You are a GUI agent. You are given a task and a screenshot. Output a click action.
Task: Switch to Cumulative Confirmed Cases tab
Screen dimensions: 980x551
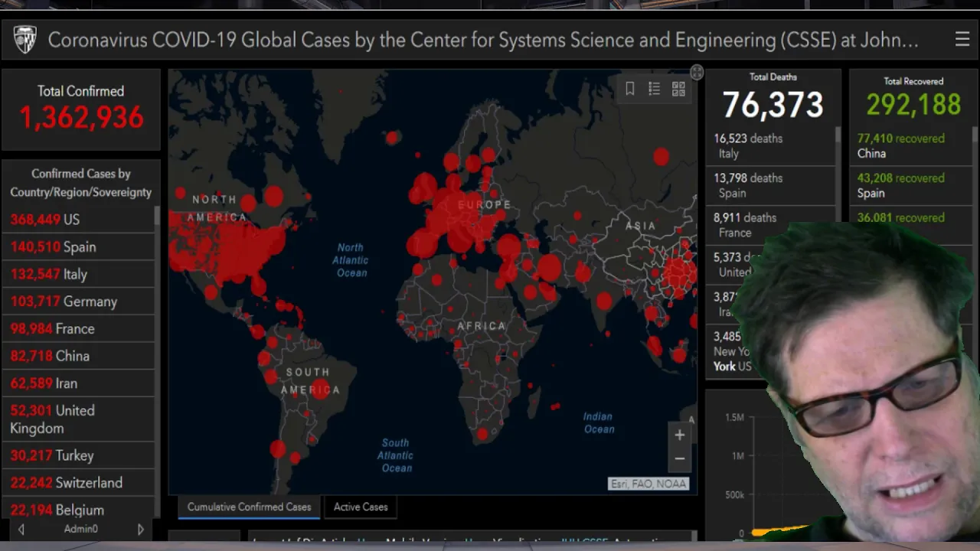pyautogui.click(x=249, y=507)
